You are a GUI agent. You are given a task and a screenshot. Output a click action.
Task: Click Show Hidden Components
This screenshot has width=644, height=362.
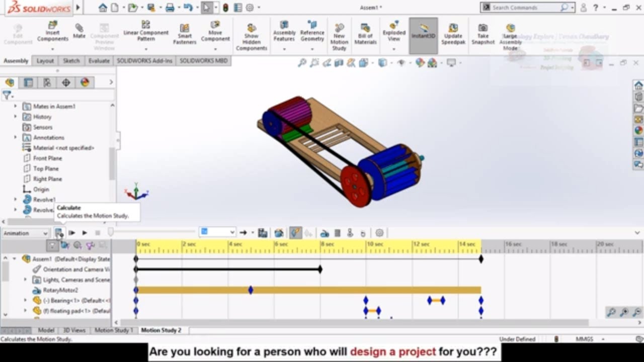(x=252, y=36)
